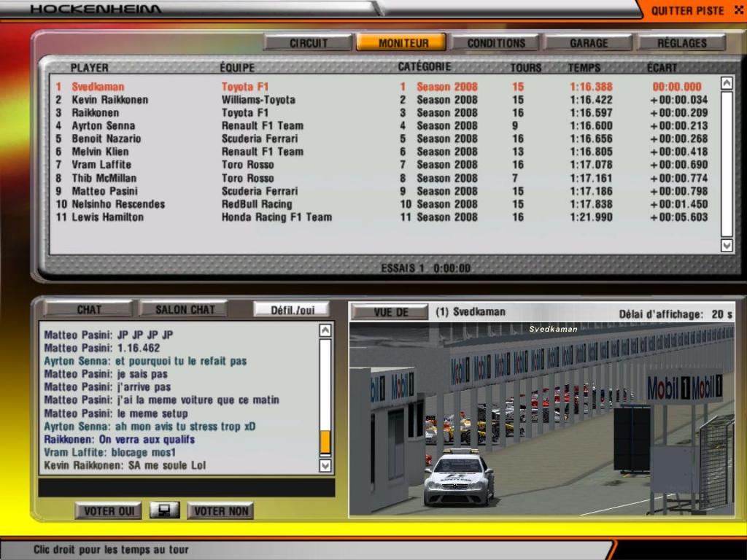
Task: Click the standings list scroll up arrow
Action: [x=727, y=83]
